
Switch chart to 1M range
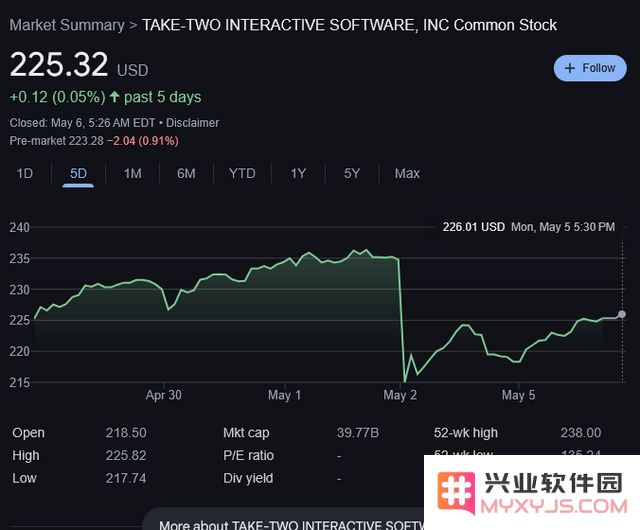(133, 174)
